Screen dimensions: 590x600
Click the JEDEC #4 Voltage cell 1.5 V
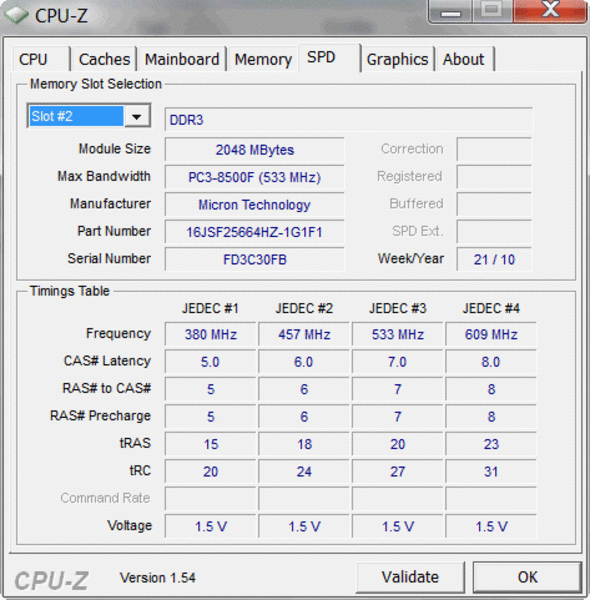[491, 527]
